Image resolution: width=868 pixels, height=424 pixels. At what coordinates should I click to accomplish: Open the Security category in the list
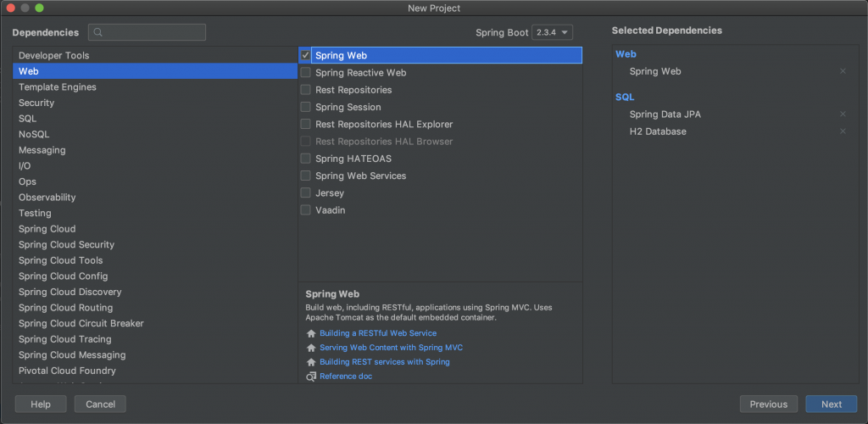tap(36, 103)
